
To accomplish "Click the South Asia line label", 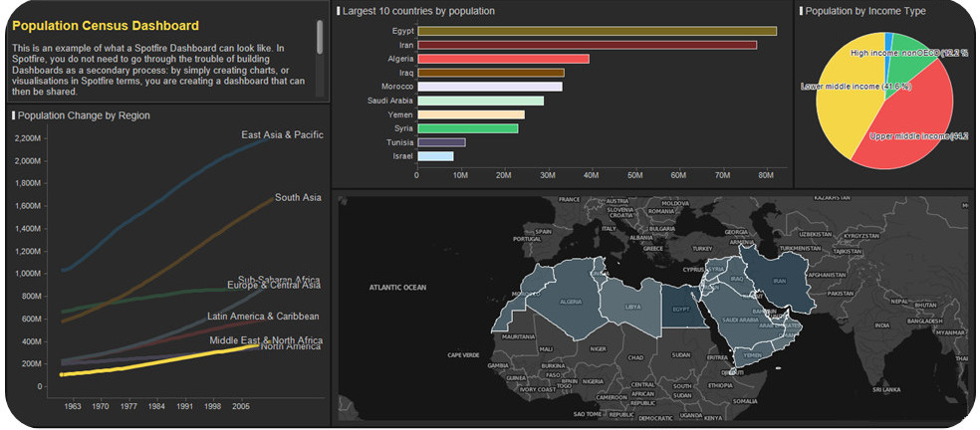I will [298, 197].
